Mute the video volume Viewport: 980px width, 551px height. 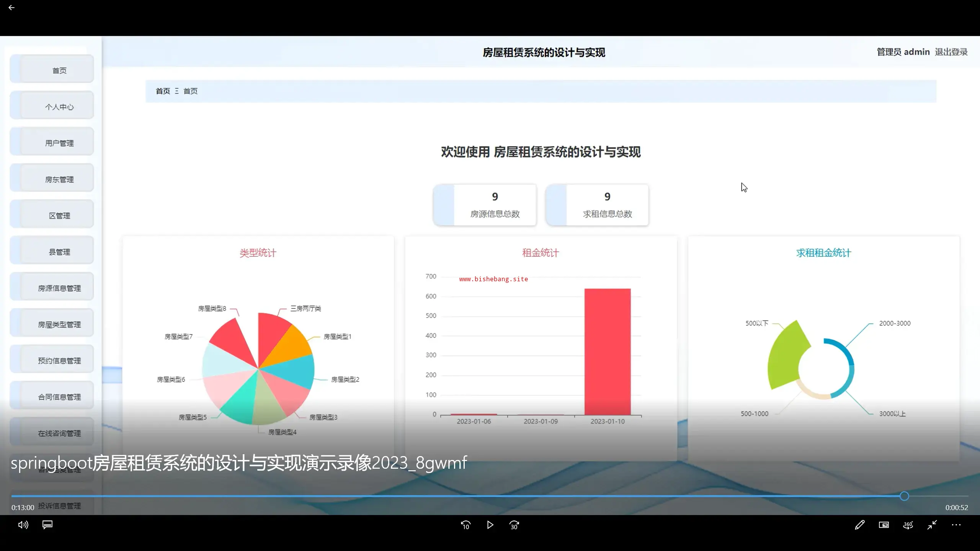coord(23,525)
